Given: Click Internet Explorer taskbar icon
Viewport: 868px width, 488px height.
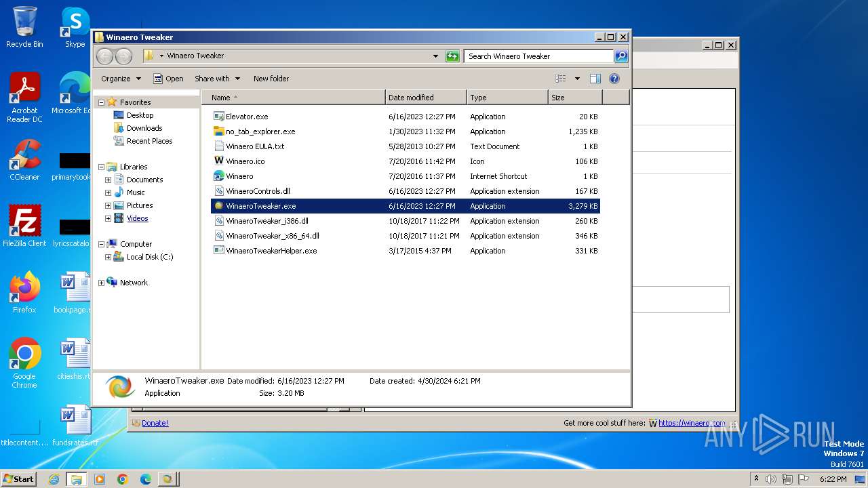Looking at the screenshot, I should [x=54, y=479].
